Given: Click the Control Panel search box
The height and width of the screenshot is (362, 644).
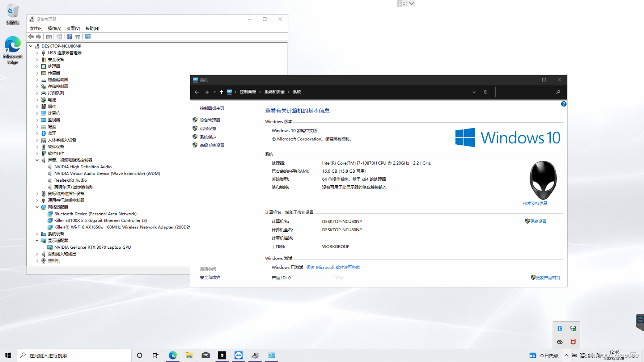Looking at the screenshot, I should pos(529,92).
